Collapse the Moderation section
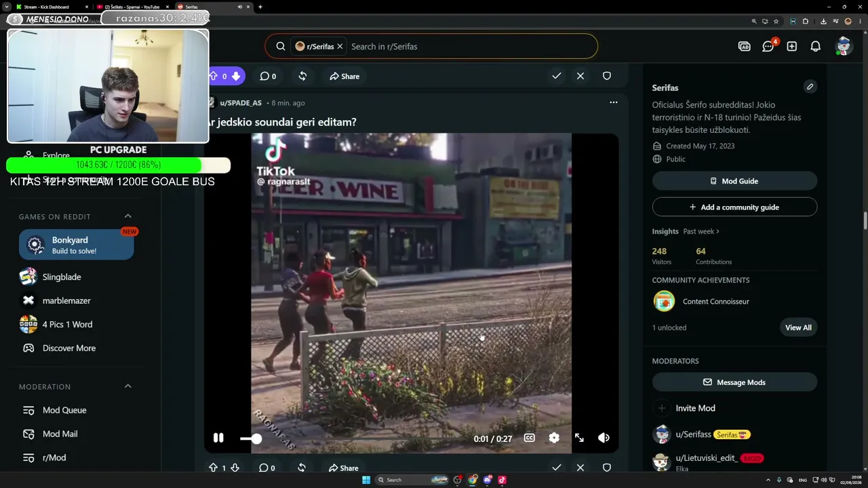 point(127,386)
